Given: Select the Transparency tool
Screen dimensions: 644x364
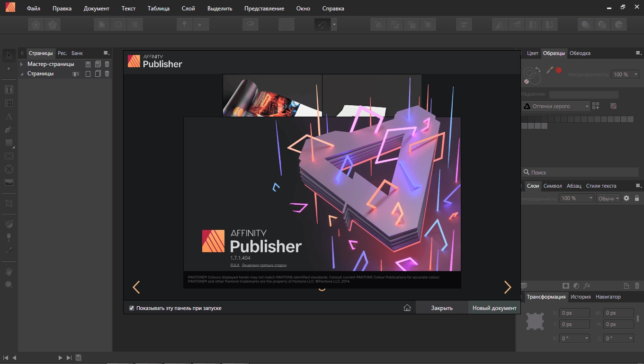Looking at the screenshot, I should coord(9,237).
